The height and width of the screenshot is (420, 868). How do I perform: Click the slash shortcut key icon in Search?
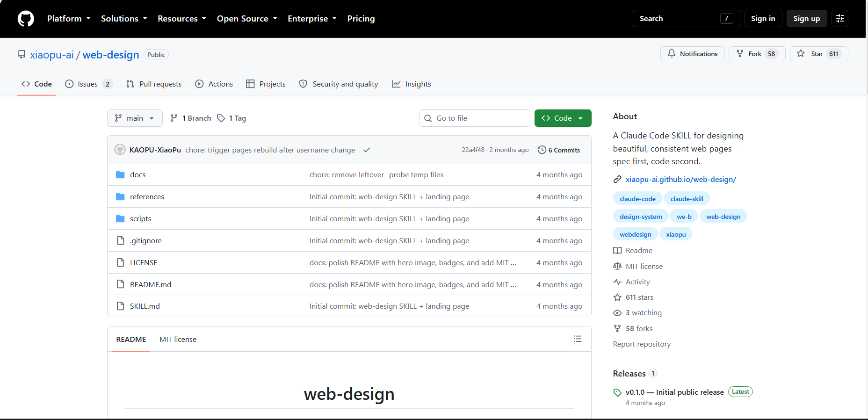[727, 19]
